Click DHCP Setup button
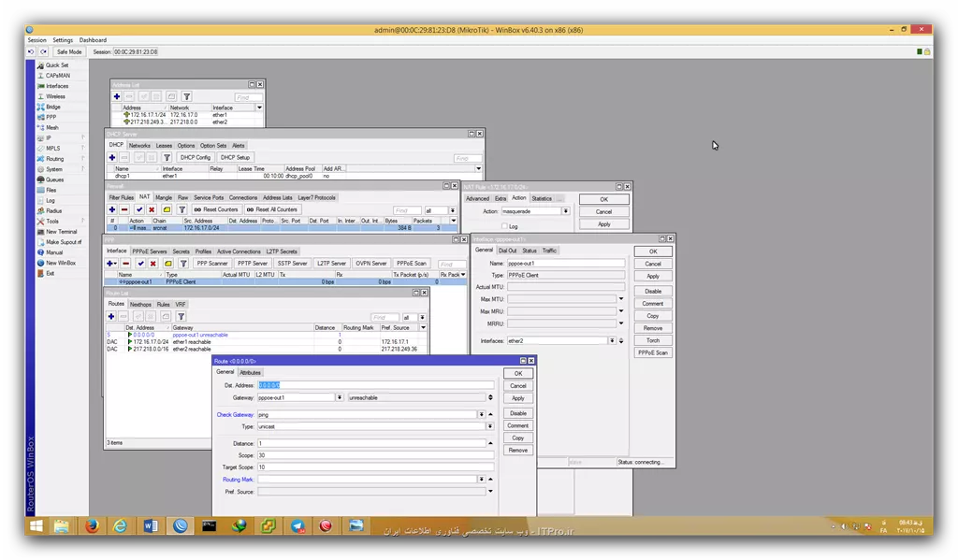Viewport: 958px width, 560px height. (x=235, y=158)
